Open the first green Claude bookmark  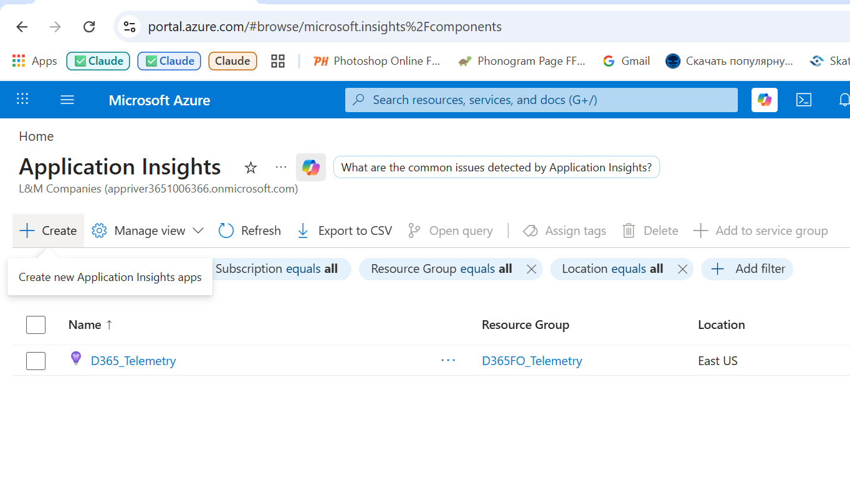[98, 61]
